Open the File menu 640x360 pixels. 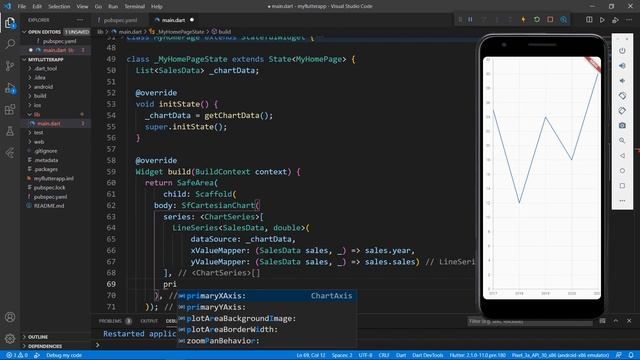click(x=22, y=6)
